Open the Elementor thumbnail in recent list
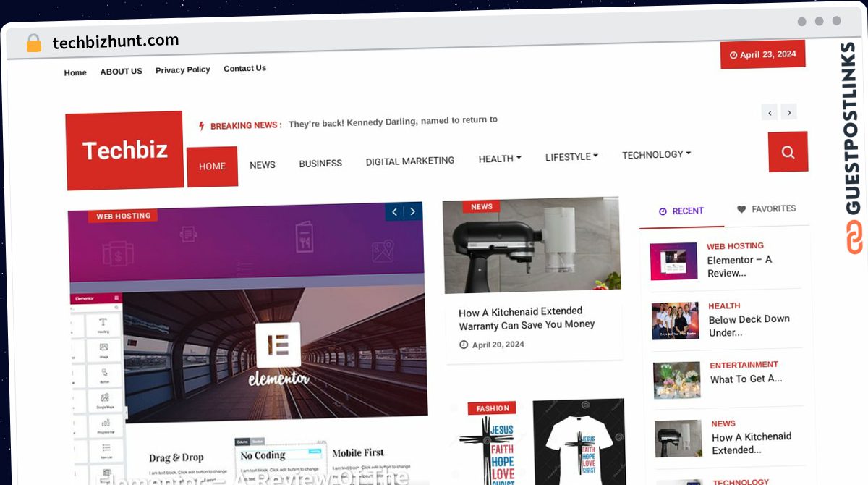 [x=673, y=261]
